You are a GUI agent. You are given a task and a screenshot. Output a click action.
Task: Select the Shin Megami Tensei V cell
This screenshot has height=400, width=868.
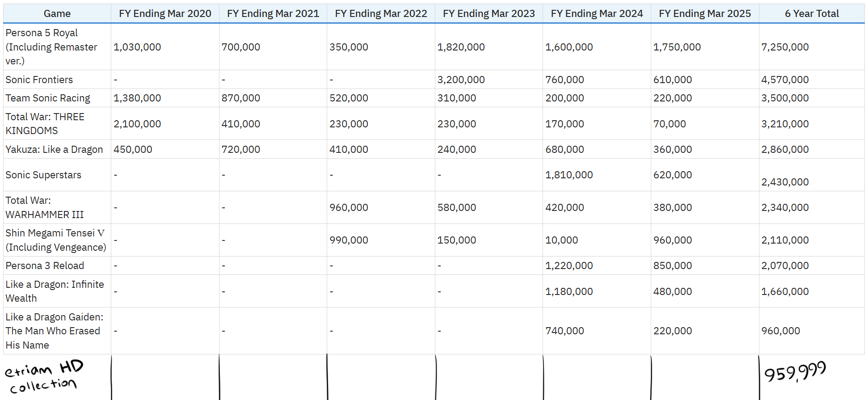[57, 240]
